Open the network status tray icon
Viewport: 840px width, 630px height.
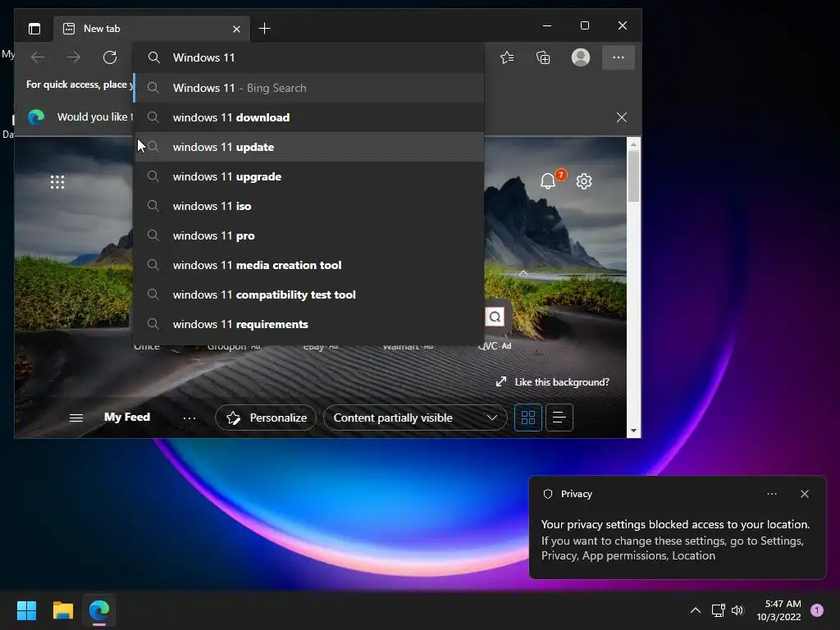click(718, 610)
